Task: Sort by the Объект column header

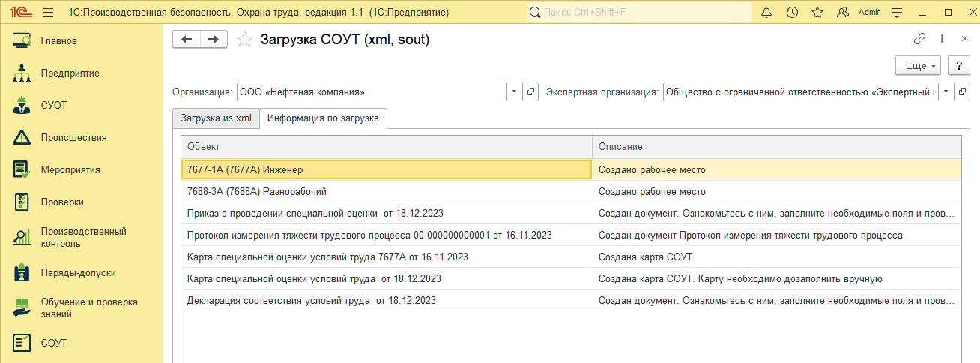Action: point(387,147)
